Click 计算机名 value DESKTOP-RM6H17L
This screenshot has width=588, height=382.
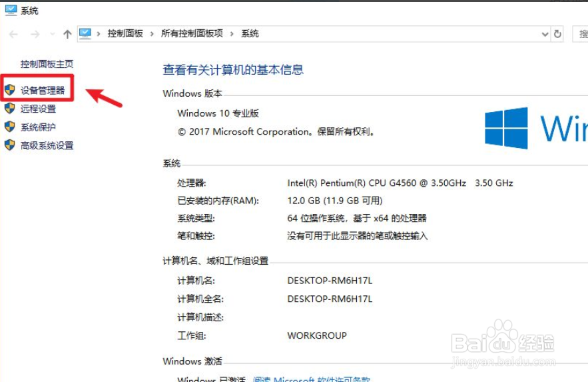coord(330,281)
